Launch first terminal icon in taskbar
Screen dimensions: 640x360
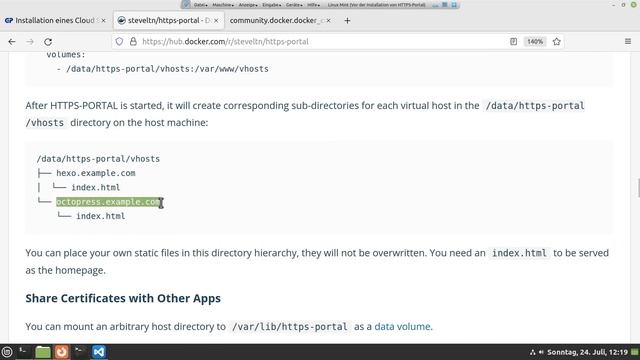[x=23, y=352]
